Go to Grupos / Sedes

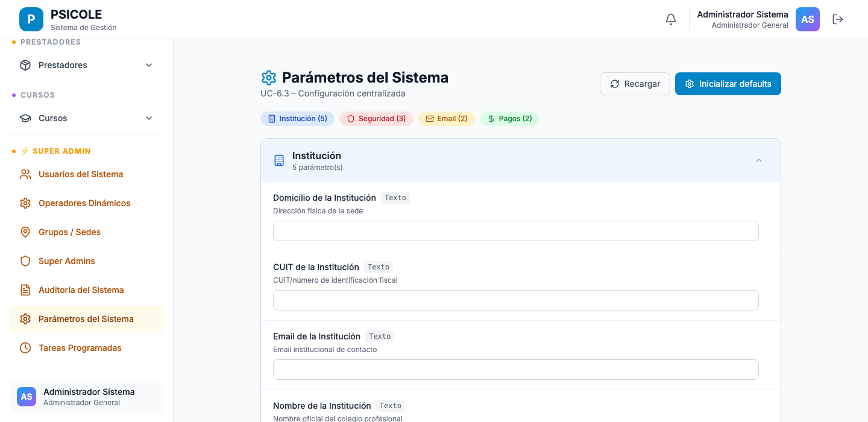point(86,232)
